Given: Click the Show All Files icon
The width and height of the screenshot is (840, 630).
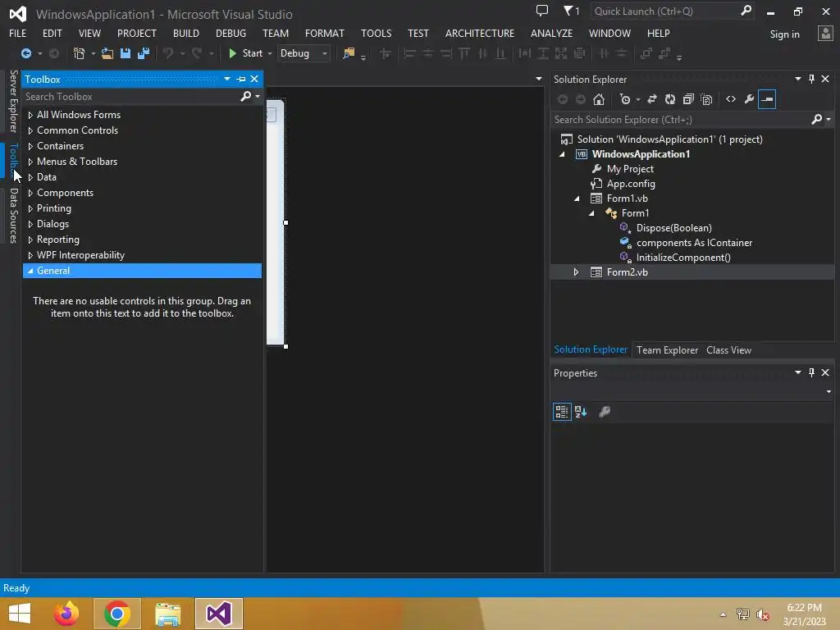Looking at the screenshot, I should (x=706, y=99).
